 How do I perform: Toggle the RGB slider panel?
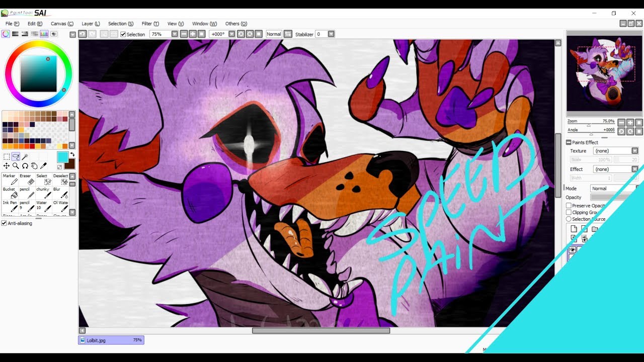(x=15, y=34)
